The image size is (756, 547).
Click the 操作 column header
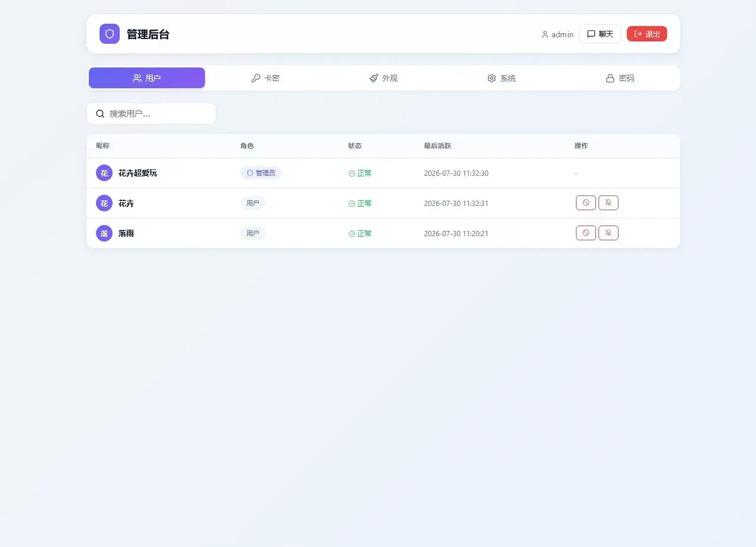[x=581, y=146]
